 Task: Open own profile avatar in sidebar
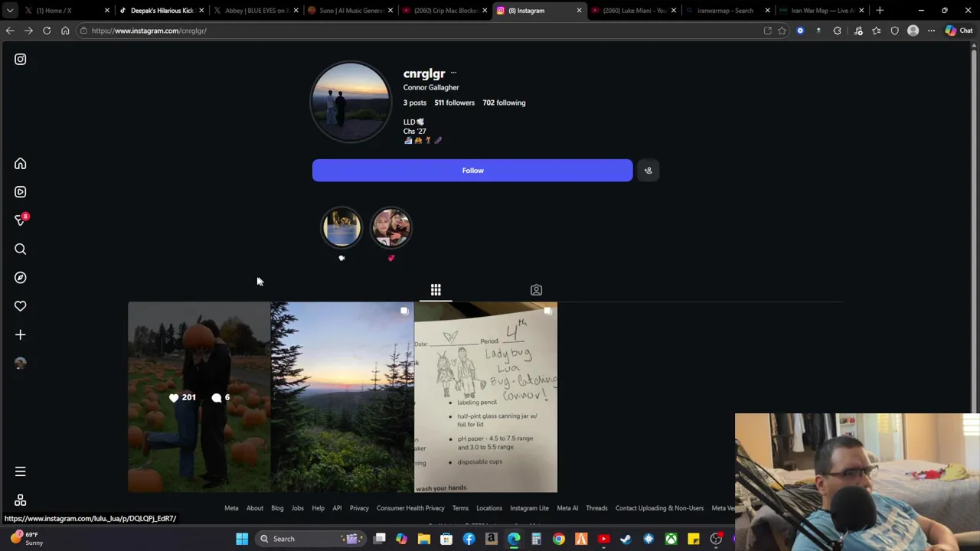tap(21, 364)
